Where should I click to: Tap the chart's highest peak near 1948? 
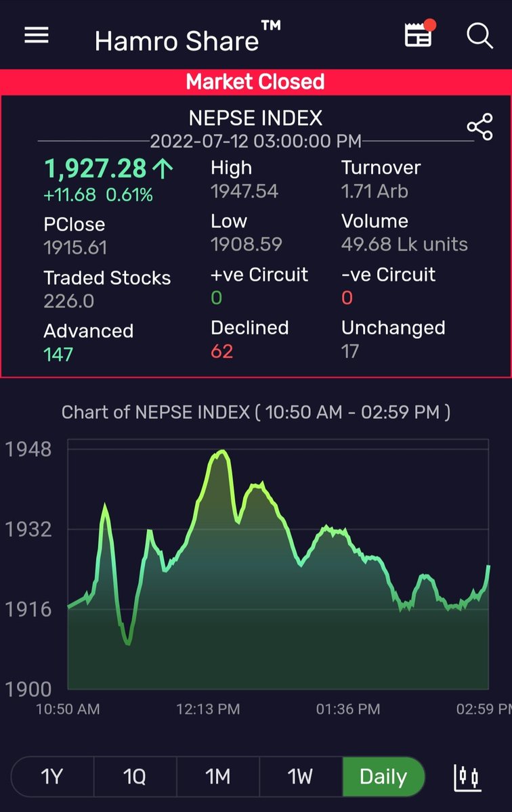tap(221, 452)
